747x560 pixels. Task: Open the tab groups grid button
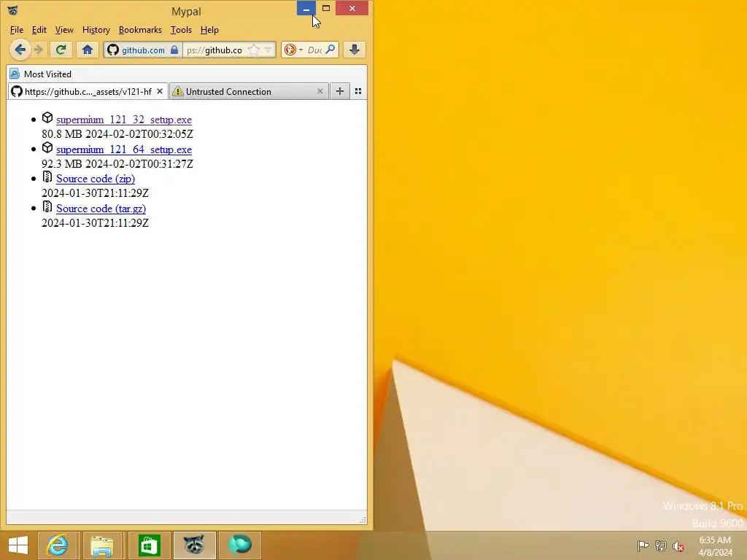[x=358, y=91]
